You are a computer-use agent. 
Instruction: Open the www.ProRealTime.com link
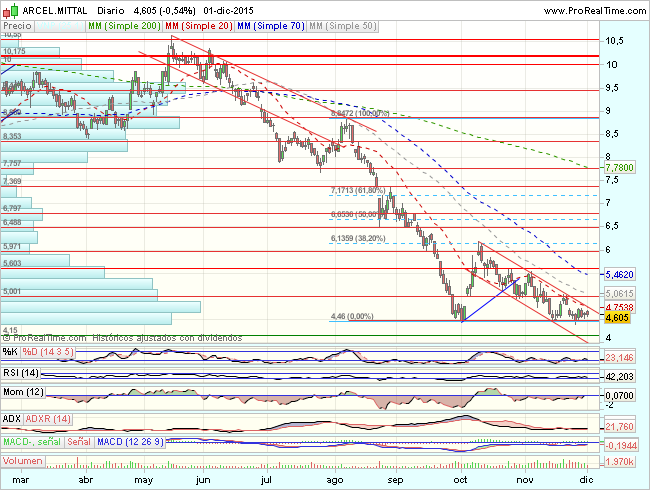594,11
